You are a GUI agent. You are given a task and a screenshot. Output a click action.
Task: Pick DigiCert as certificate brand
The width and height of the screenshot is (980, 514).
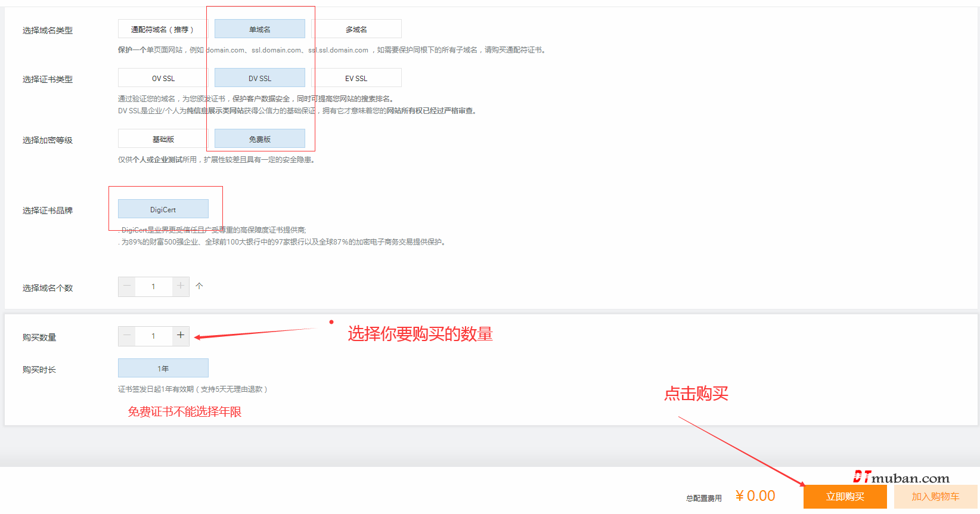pos(163,209)
